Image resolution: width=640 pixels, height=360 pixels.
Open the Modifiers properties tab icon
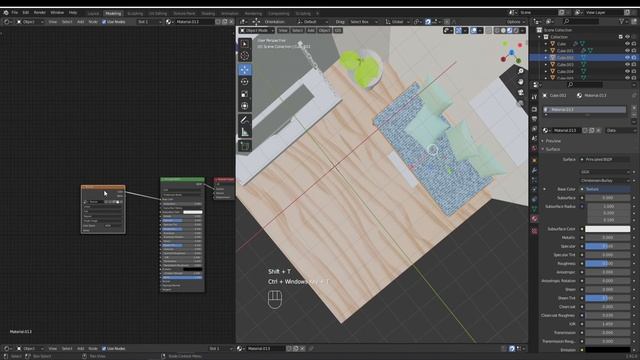(x=534, y=170)
